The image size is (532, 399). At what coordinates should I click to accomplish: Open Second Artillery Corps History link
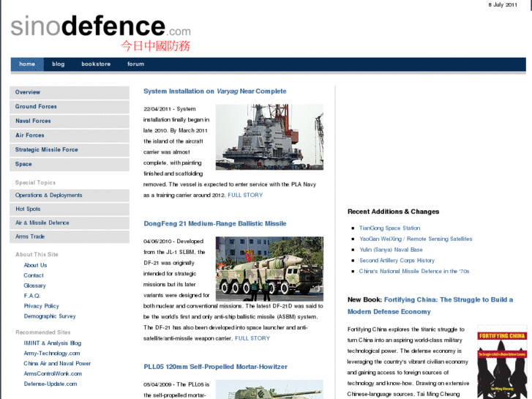tap(397, 261)
